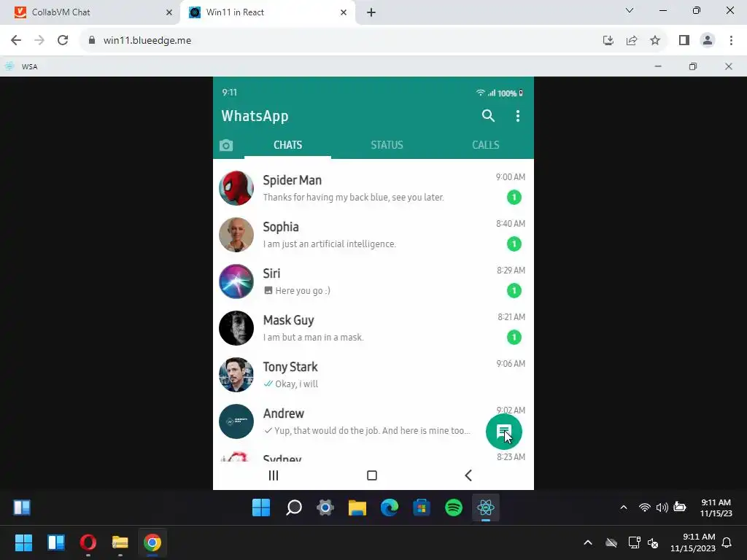
Task: Launch Edge browser on inner taskbar
Action: (390, 507)
